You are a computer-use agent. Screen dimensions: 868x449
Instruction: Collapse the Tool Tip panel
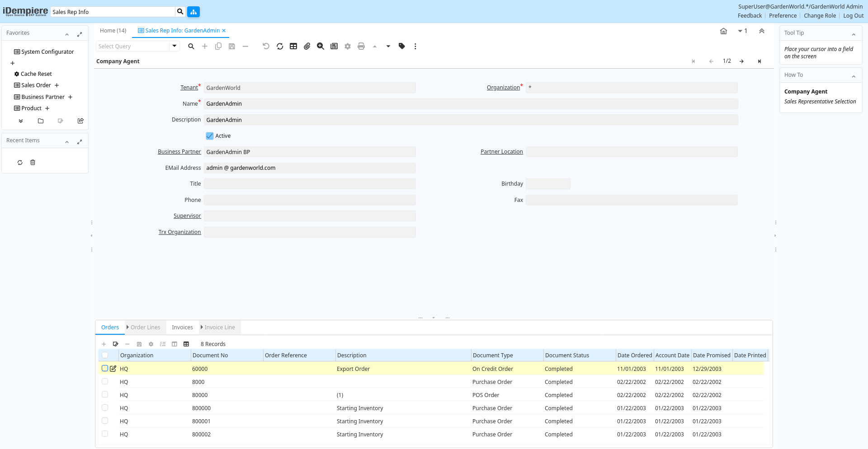coord(854,34)
